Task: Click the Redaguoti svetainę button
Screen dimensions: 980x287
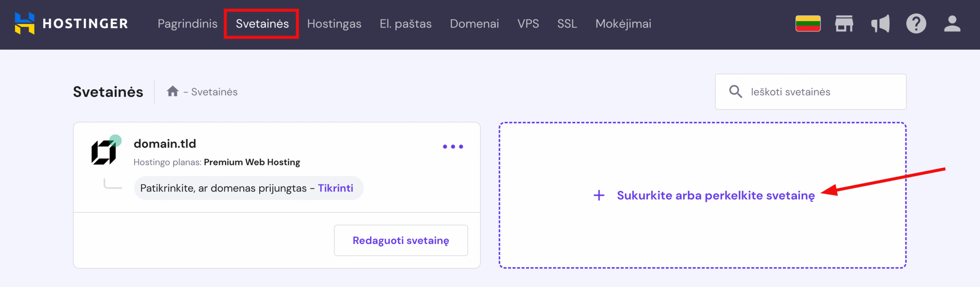Action: (401, 240)
